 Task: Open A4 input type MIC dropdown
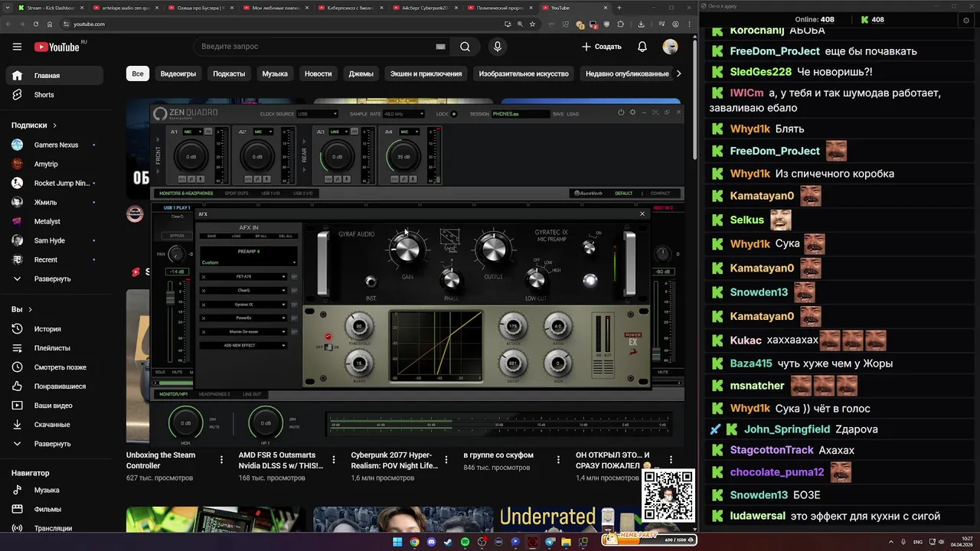410,132
